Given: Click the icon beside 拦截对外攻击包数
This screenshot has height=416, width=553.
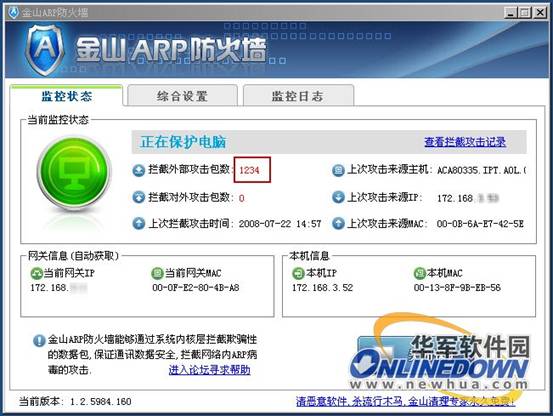Looking at the screenshot, I should coord(139,197).
